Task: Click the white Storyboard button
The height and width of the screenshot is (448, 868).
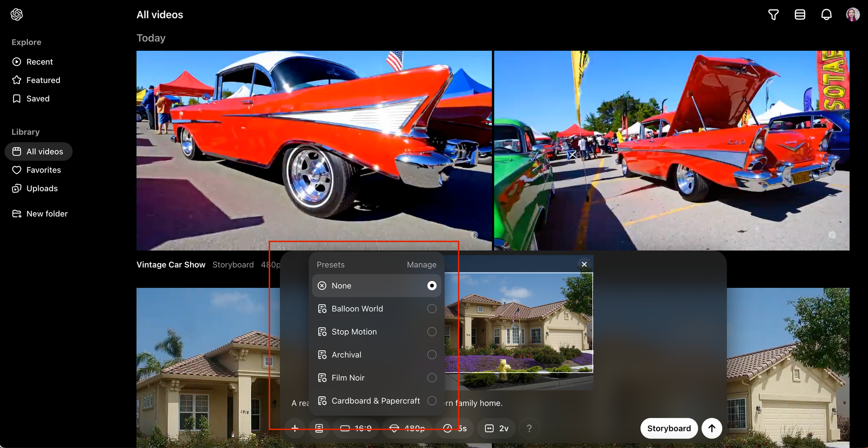Action: (669, 428)
